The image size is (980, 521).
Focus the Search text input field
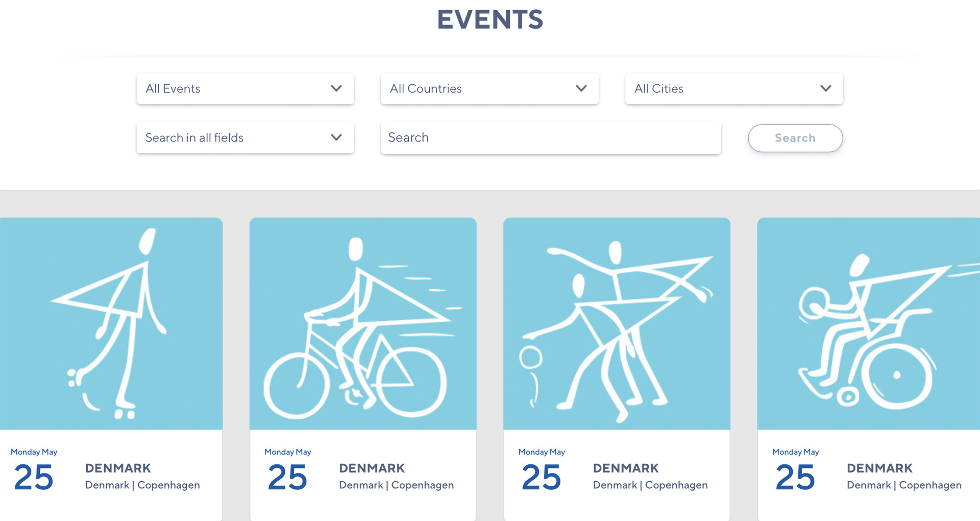551,138
